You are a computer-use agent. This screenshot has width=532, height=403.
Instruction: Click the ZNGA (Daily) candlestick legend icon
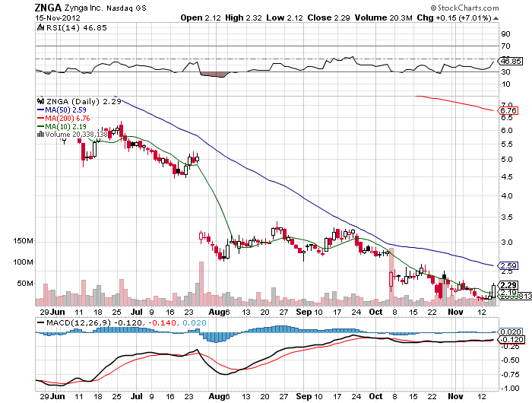[40, 100]
